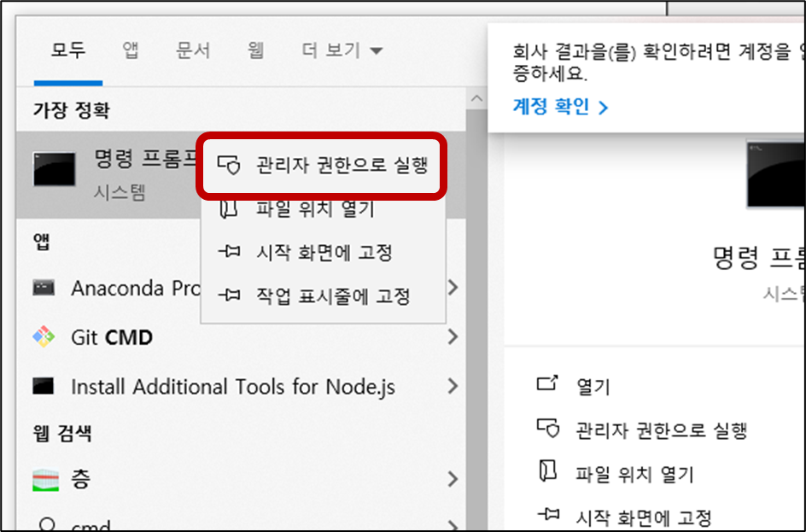Open the 웹 tab
Viewport: 806px width, 532px height.
tap(255, 50)
